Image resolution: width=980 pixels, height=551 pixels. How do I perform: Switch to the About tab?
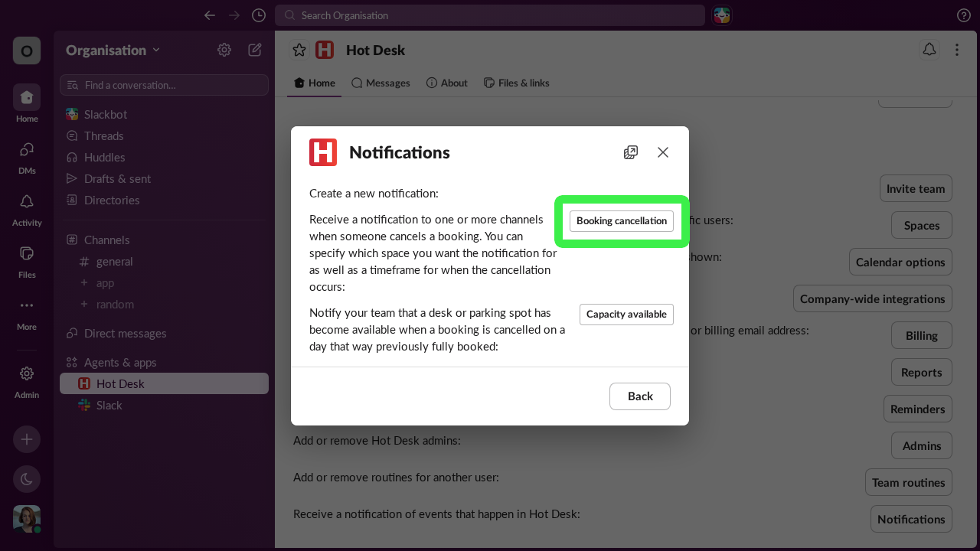click(x=447, y=83)
